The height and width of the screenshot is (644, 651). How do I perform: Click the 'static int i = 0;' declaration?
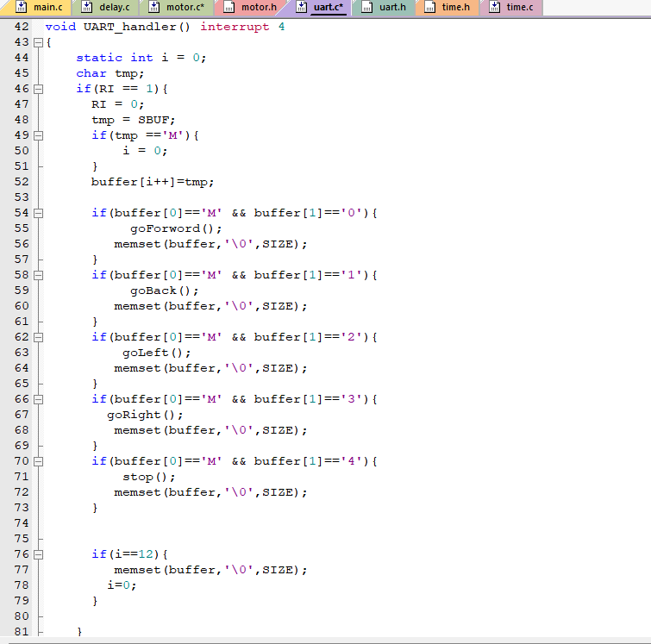pyautogui.click(x=141, y=58)
